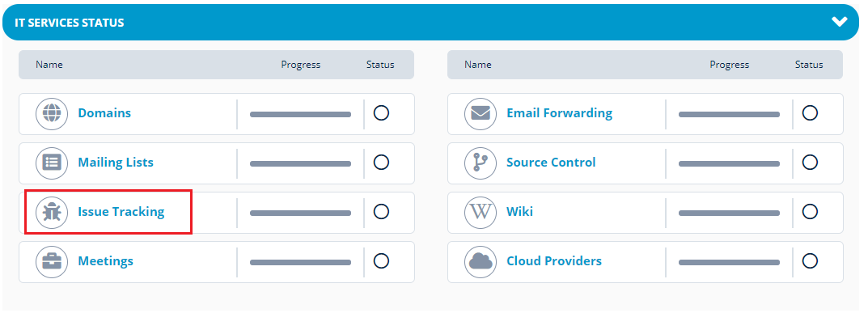Select the Email Forwarding status circle
This screenshot has width=868, height=313.
click(x=810, y=113)
